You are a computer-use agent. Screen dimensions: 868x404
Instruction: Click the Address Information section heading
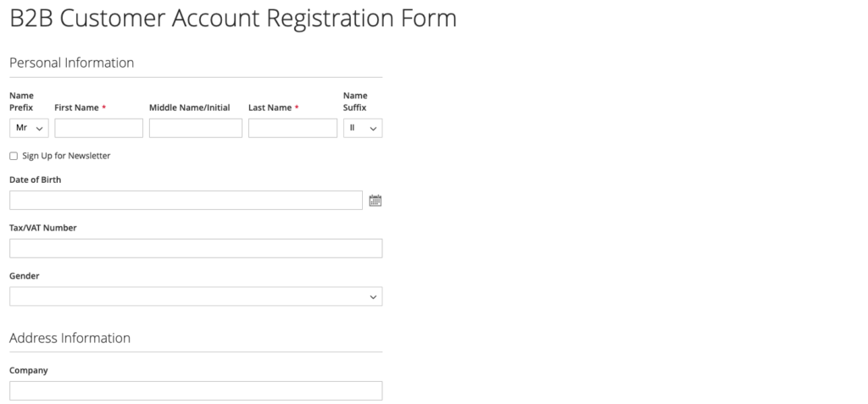tap(70, 338)
